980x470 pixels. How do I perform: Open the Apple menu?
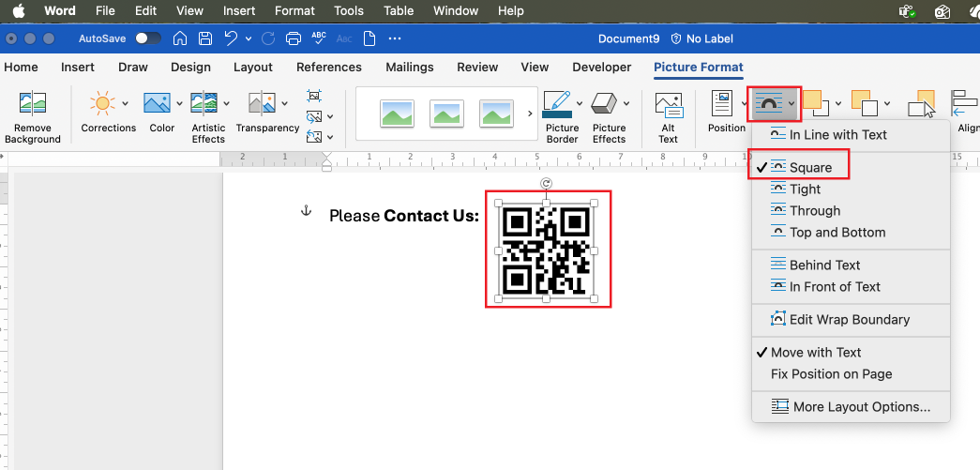point(20,11)
